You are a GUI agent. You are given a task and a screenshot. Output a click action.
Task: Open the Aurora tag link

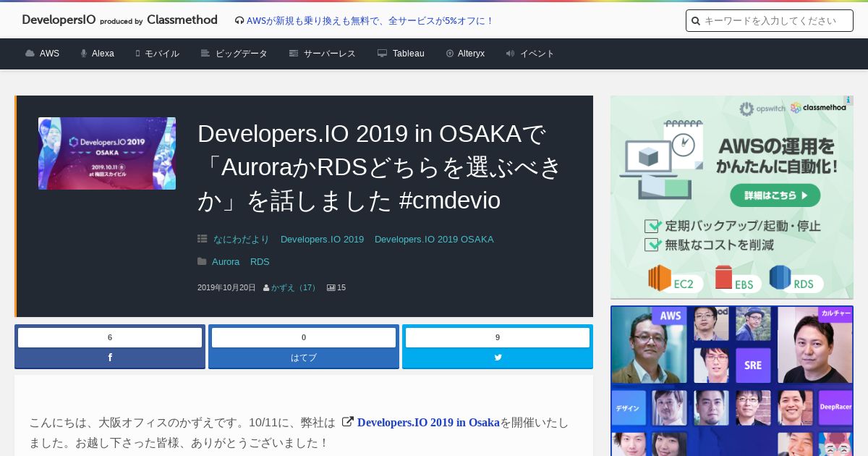click(226, 261)
